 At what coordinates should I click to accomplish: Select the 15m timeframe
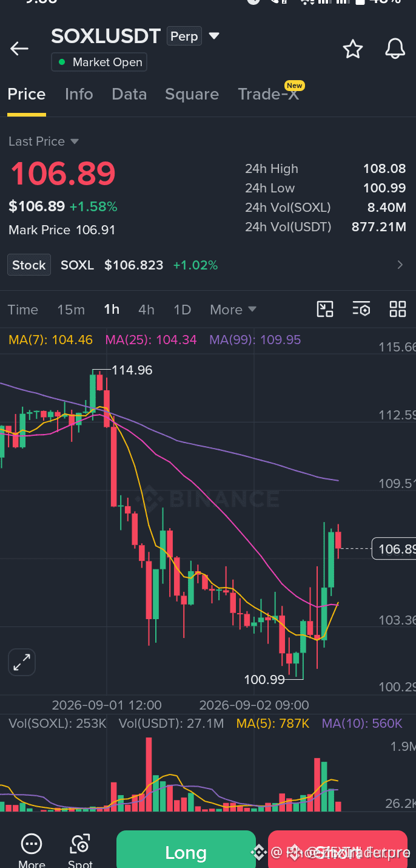click(x=71, y=310)
